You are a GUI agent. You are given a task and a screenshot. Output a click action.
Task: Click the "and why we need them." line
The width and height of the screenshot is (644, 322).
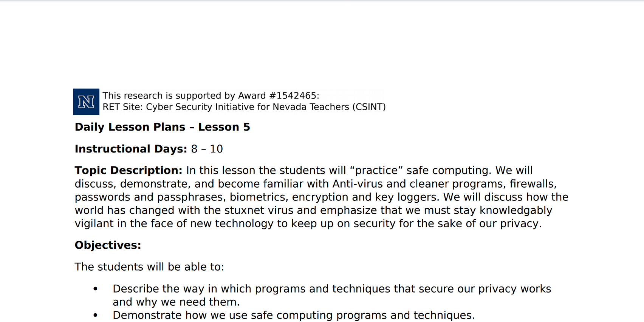pyautogui.click(x=176, y=302)
